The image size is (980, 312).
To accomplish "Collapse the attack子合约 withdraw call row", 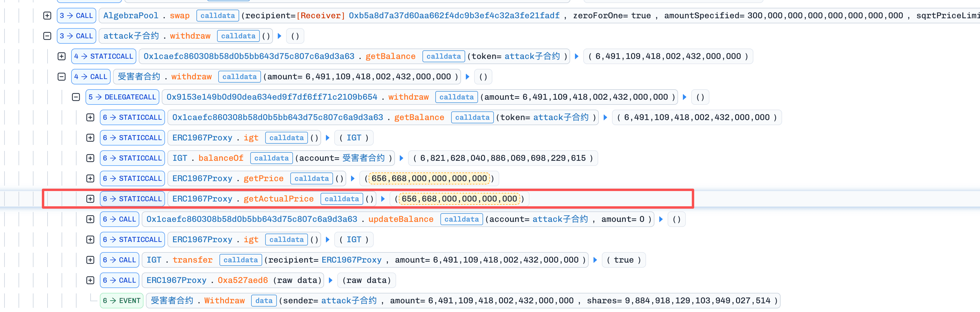I will coord(47,36).
